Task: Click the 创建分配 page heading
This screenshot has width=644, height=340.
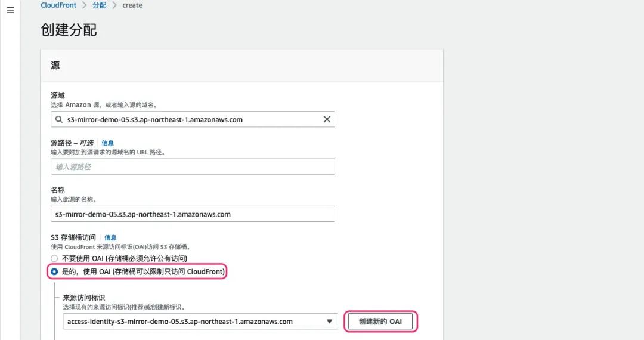Action: (x=69, y=30)
